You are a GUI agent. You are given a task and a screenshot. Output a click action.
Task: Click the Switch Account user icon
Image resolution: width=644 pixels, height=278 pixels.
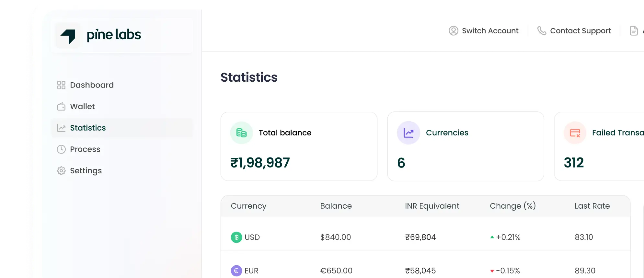(x=454, y=31)
